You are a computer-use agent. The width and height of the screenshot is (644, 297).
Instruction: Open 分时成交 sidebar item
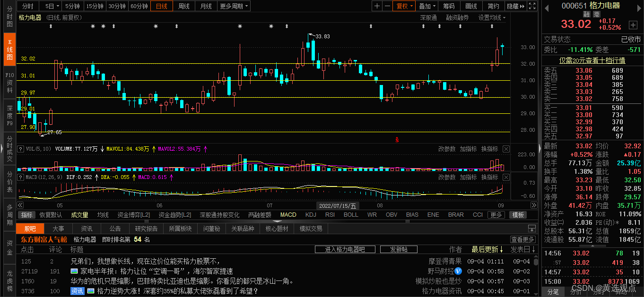pyautogui.click(x=9, y=148)
